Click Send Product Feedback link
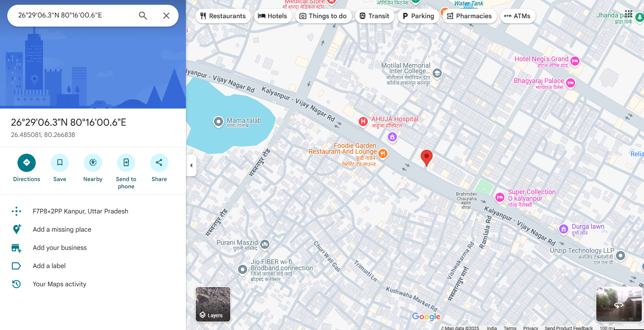 (569, 328)
